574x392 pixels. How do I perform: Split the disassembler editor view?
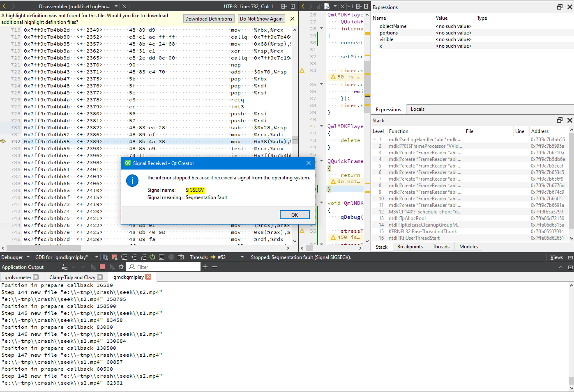pyautogui.click(x=284, y=6)
